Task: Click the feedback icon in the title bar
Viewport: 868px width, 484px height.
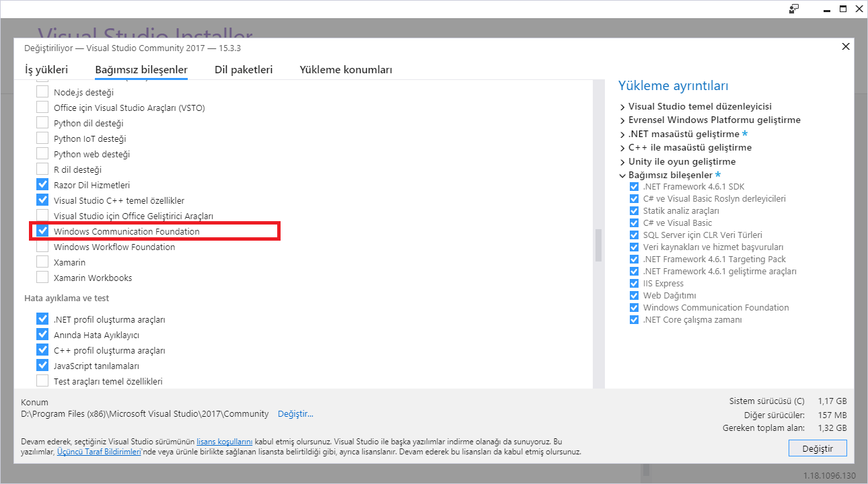Action: point(794,9)
